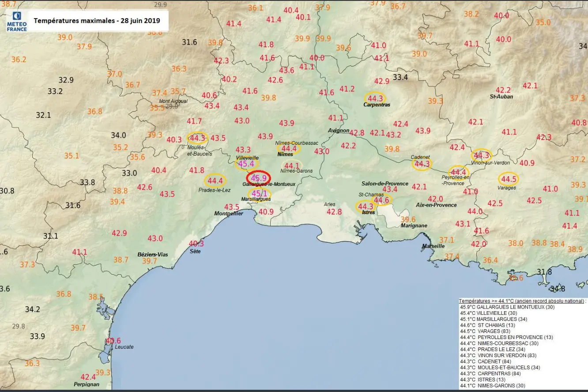
Task: Select the circled 45.1 marker above Marsillargues
Action: click(x=259, y=193)
